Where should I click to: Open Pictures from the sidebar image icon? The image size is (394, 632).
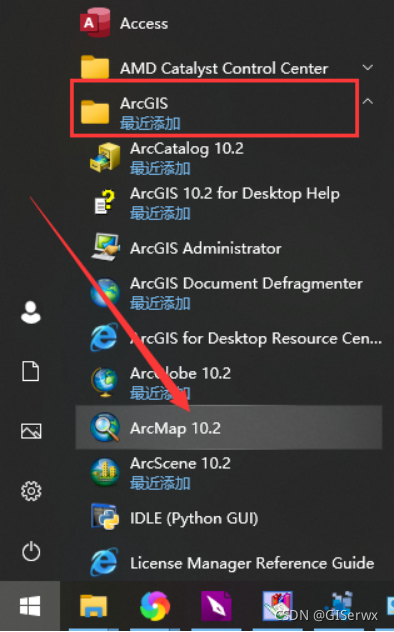click(x=31, y=431)
